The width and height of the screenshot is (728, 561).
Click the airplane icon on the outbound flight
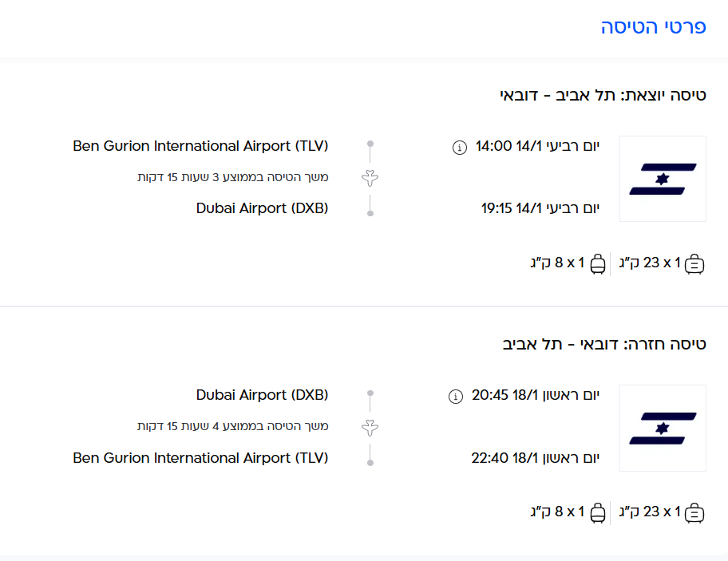coord(370,177)
